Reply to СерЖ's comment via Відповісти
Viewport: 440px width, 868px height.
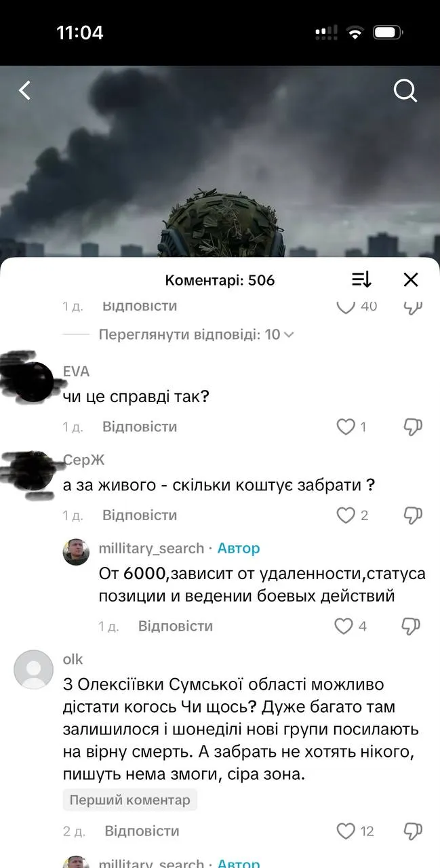[x=140, y=515]
